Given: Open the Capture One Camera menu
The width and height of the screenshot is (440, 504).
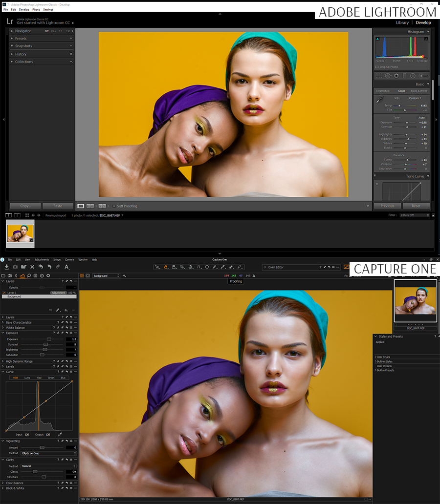Looking at the screenshot, I should [x=69, y=260].
